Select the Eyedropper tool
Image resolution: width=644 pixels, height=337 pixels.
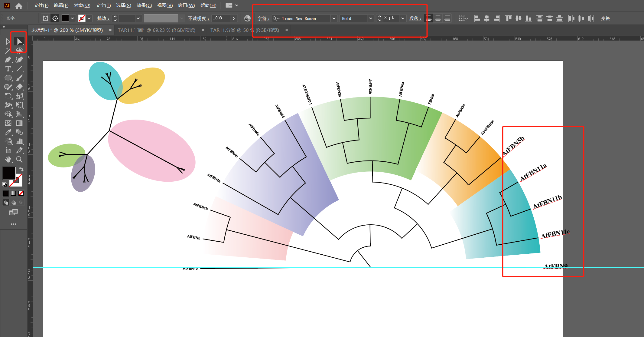click(x=8, y=132)
